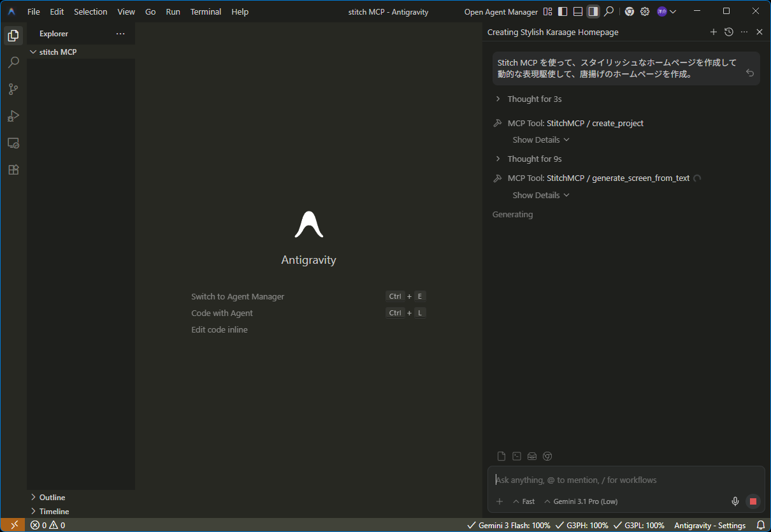Click the Ask anything chat input field
The width and height of the screenshot is (771, 532).
click(612, 480)
